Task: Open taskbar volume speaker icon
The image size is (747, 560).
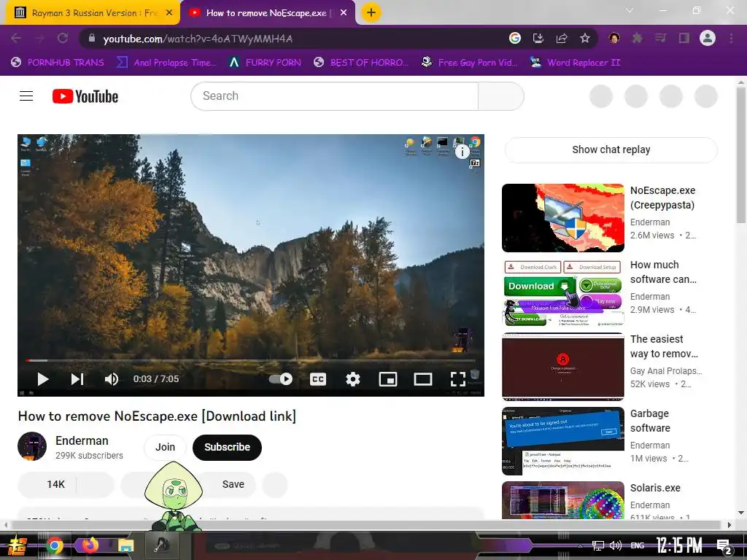Action: point(616,545)
